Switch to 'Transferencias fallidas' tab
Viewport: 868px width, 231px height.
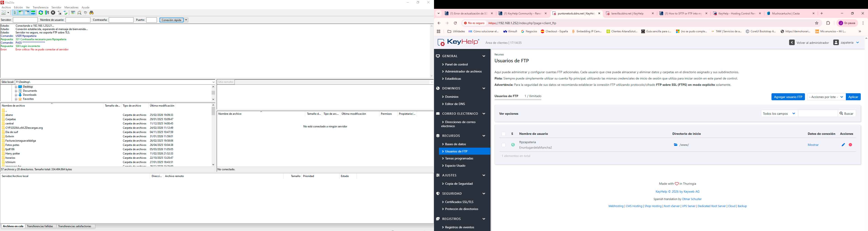coord(40,227)
